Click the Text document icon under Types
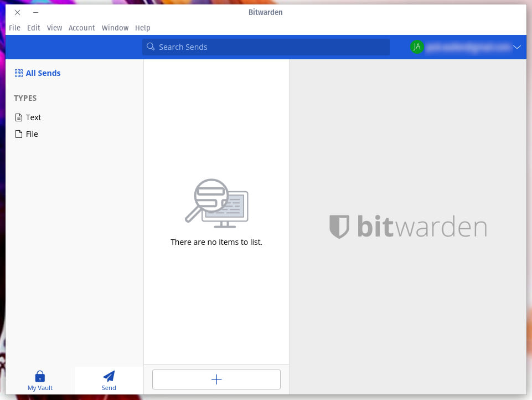The width and height of the screenshot is (532, 400). click(x=19, y=117)
